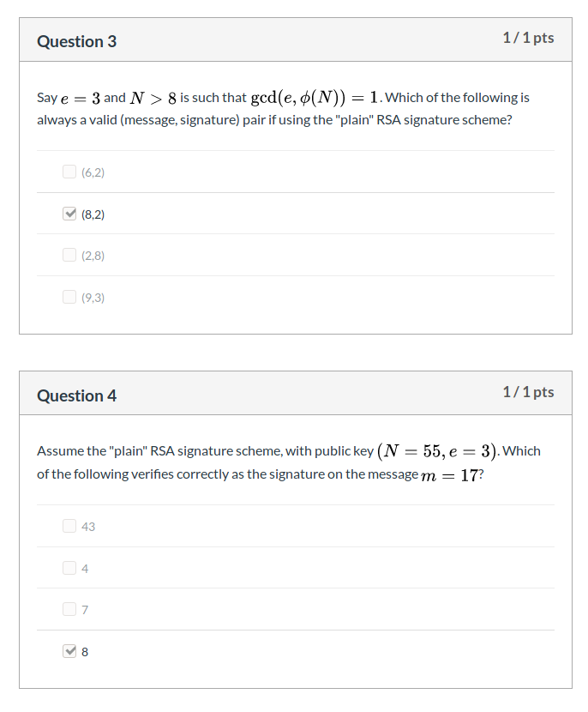Tick the checkbox beside answer 4

[x=69, y=568]
